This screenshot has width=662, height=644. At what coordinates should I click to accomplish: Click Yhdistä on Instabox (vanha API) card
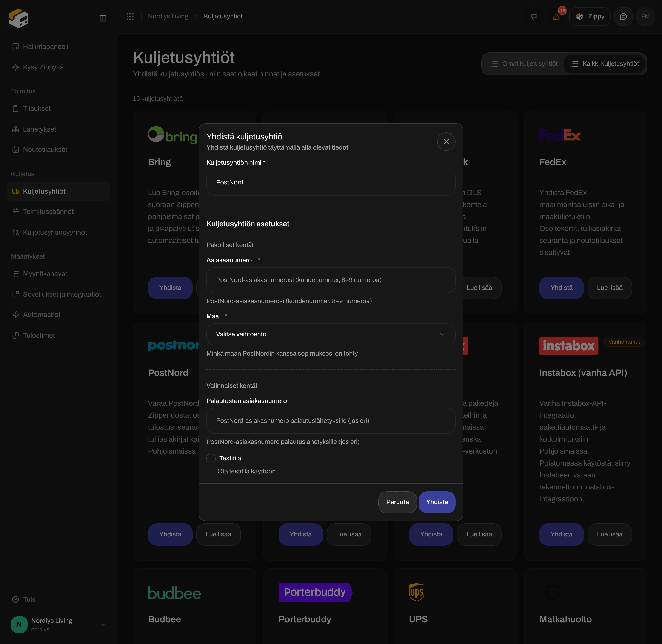(x=561, y=535)
